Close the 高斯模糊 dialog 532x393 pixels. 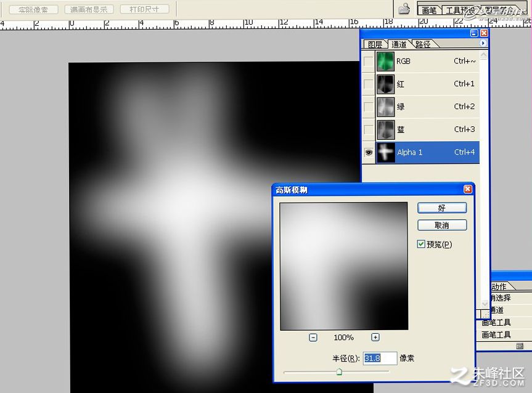click(467, 189)
